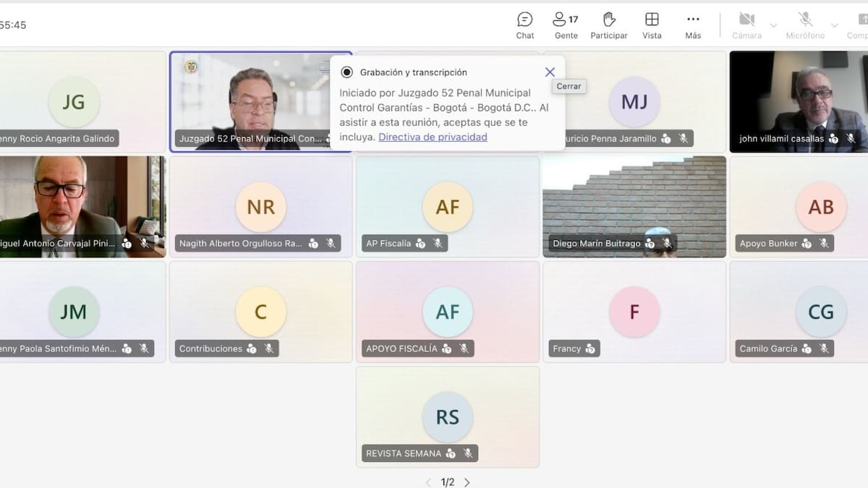Screen dimensions: 868x488
Task: Select the CG Camilo García avatar
Action: click(x=821, y=312)
